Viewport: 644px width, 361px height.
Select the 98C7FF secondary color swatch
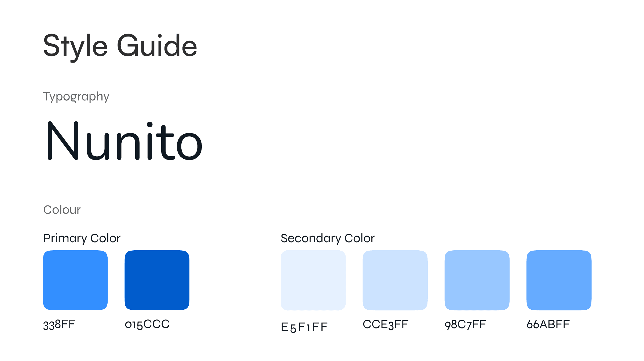(477, 280)
